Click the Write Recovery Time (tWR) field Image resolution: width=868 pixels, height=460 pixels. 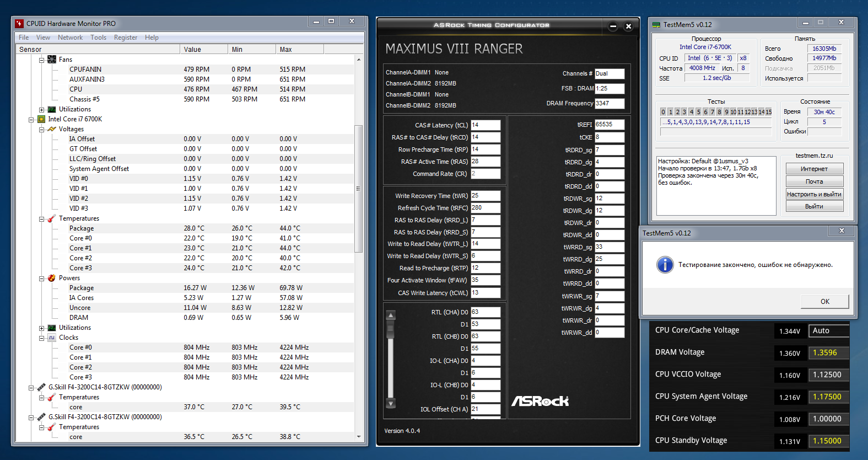pos(485,196)
